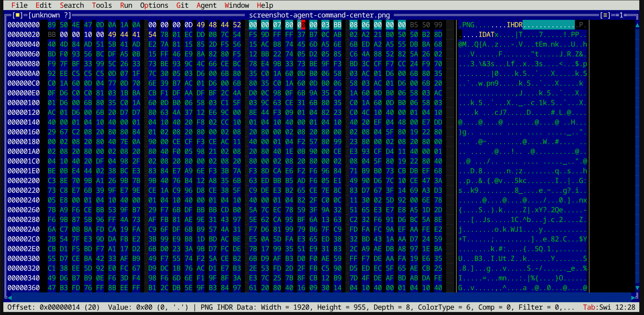The height and width of the screenshot is (315, 644).
Task: Click IHDR in the ASCII column
Action: pos(515,25)
